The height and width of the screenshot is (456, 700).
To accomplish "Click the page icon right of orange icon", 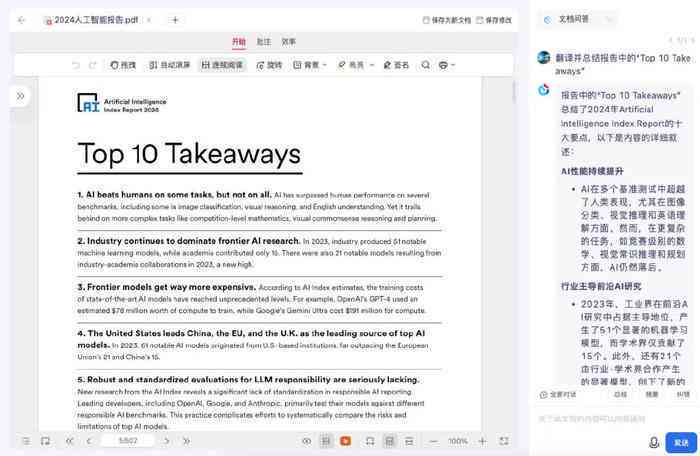I will pyautogui.click(x=370, y=441).
